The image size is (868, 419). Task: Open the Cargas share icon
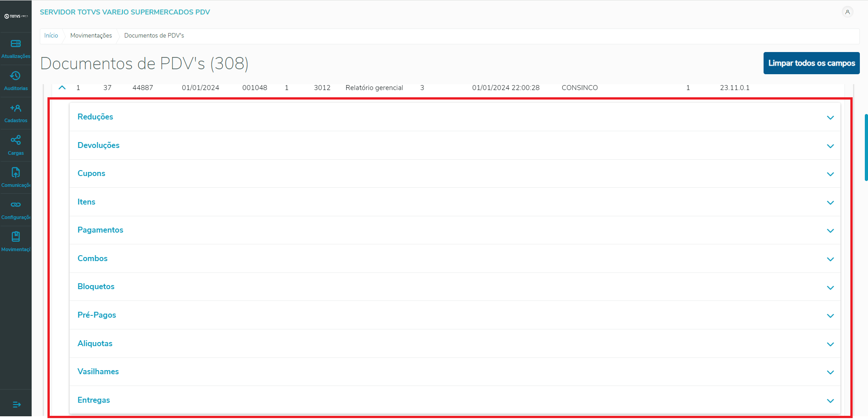point(16,140)
